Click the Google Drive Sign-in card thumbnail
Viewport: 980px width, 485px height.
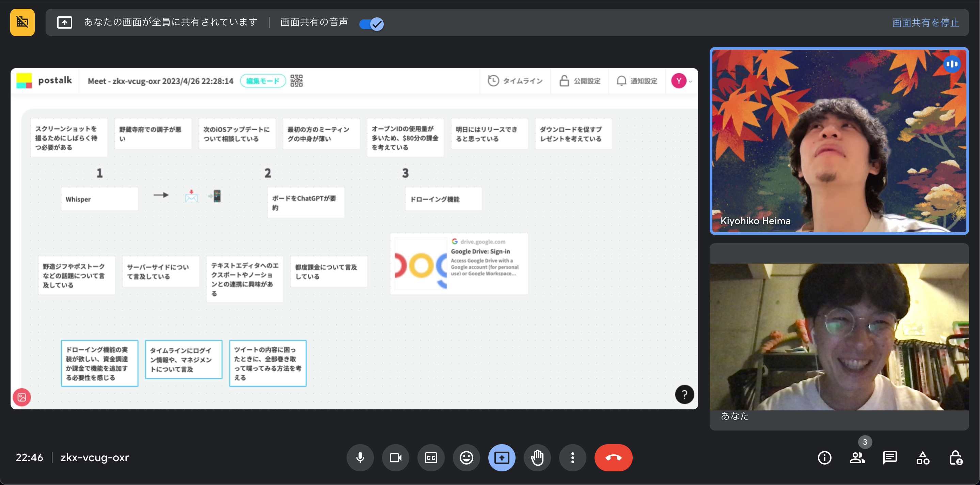421,264
